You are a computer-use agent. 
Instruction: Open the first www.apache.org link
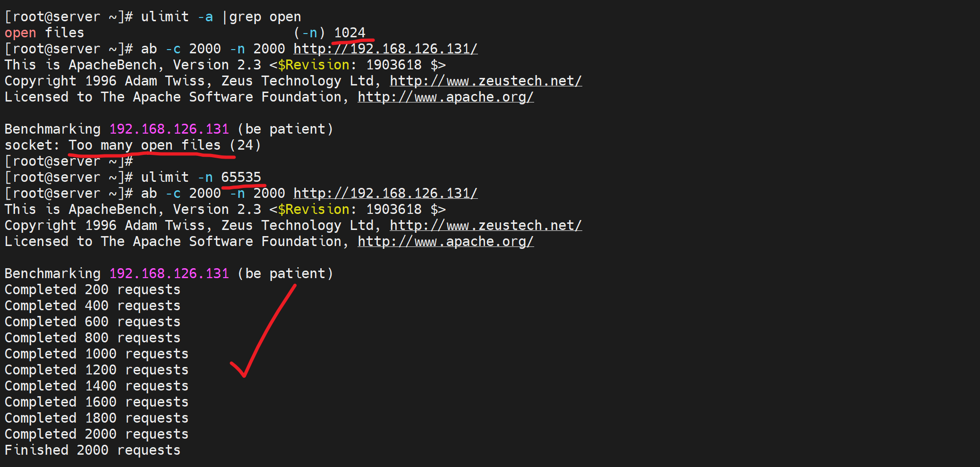click(445, 97)
